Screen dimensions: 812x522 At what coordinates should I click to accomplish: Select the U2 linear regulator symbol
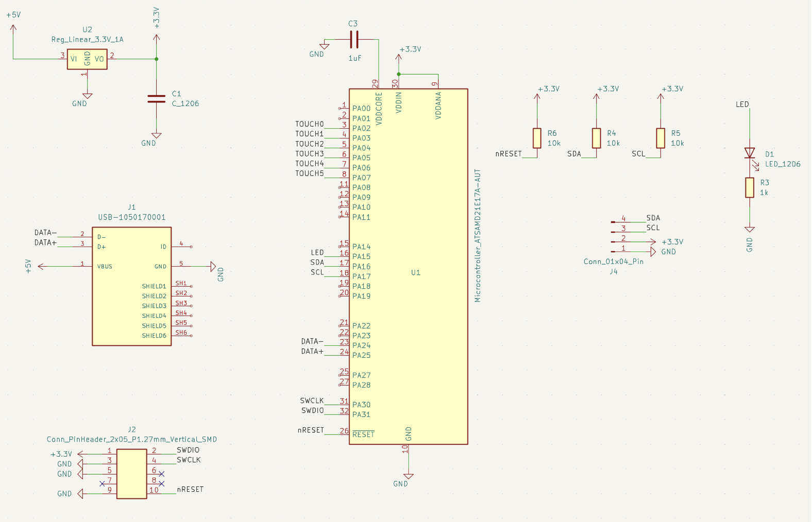87,59
